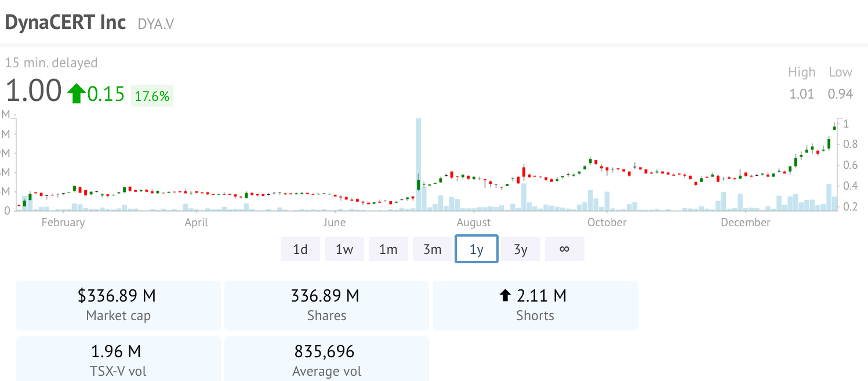Screen dimensions: 868x381
Task: Click the '15 min. delayed' notice
Action: point(51,63)
